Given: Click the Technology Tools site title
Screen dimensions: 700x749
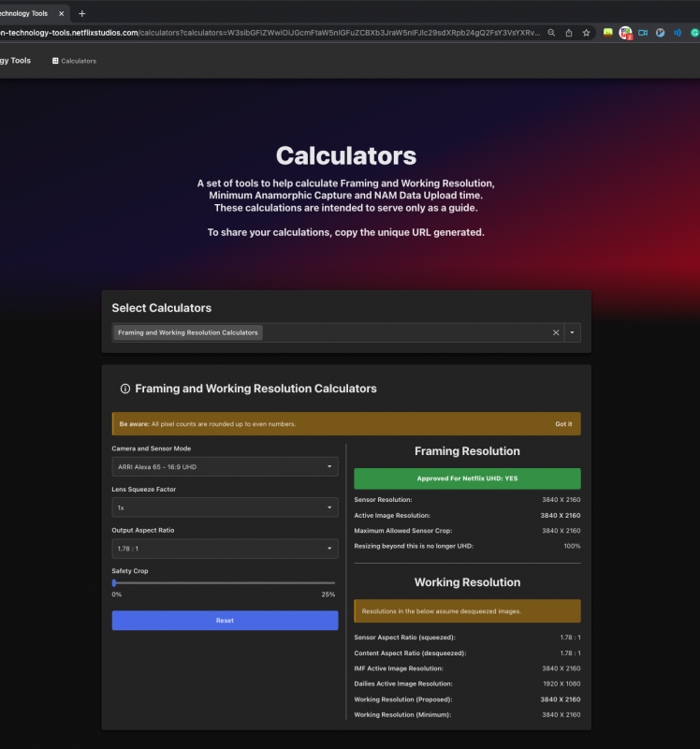Looking at the screenshot, I should pyautogui.click(x=15, y=61).
